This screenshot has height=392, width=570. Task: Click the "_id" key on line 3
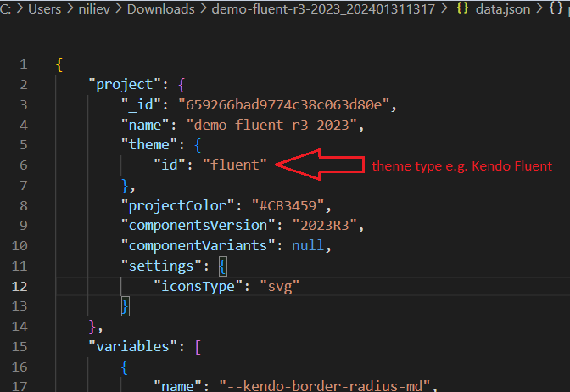pos(141,105)
